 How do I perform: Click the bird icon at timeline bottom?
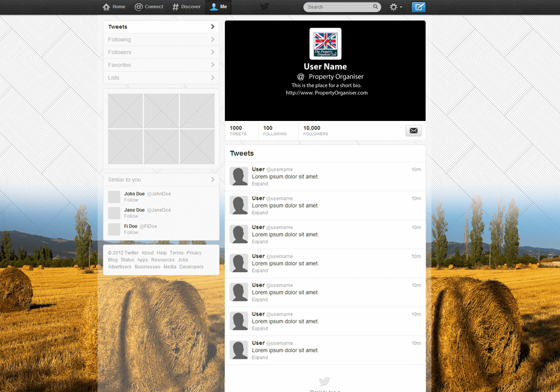(x=324, y=381)
